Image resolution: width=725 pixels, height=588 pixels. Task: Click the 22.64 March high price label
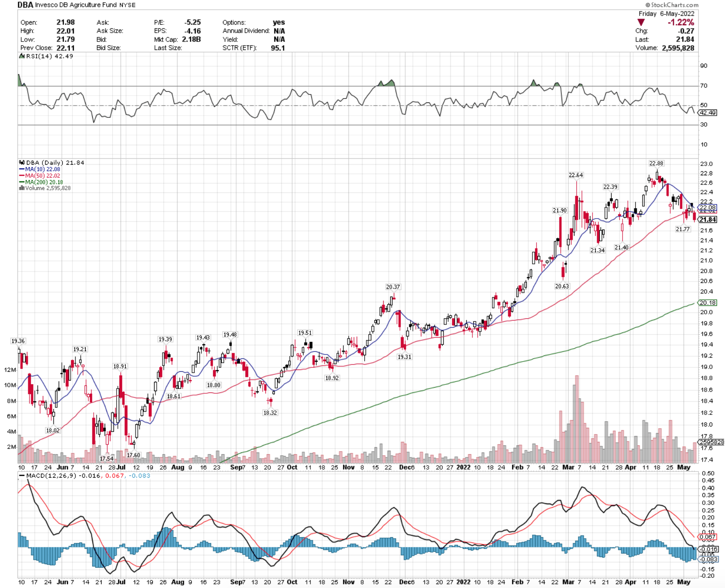click(576, 175)
